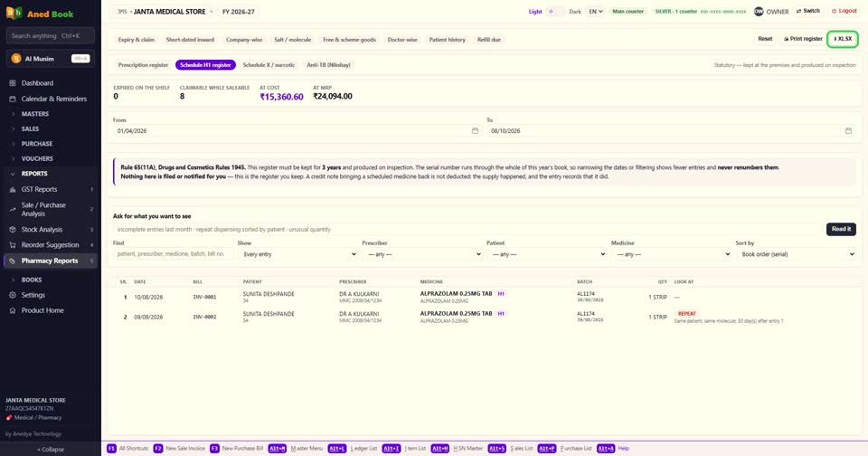This screenshot has height=456, width=868.
Task: Open the EN language dropdown
Action: (595, 11)
